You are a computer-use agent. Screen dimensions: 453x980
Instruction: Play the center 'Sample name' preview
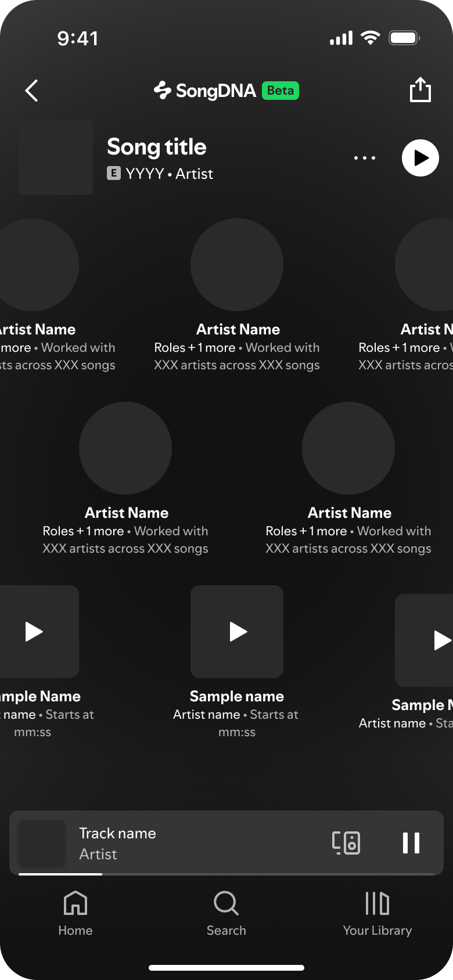237,632
